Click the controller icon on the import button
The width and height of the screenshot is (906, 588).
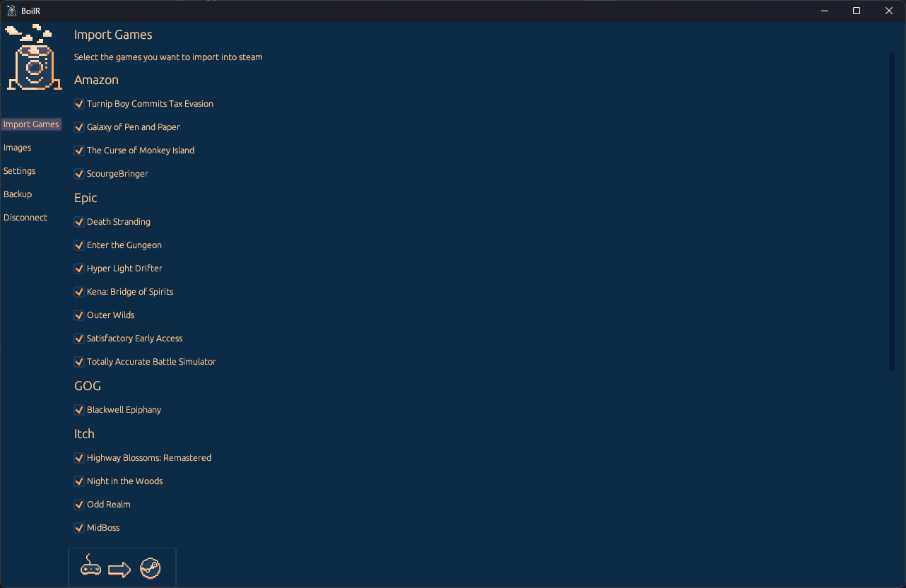coord(90,567)
